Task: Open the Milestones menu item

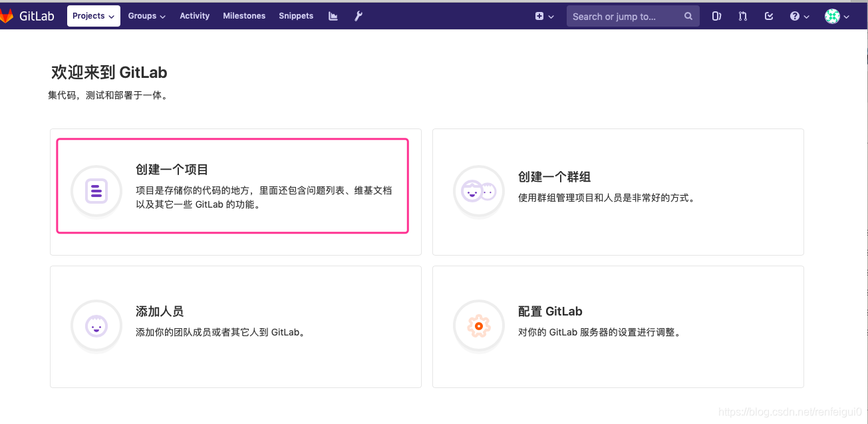Action: [244, 15]
